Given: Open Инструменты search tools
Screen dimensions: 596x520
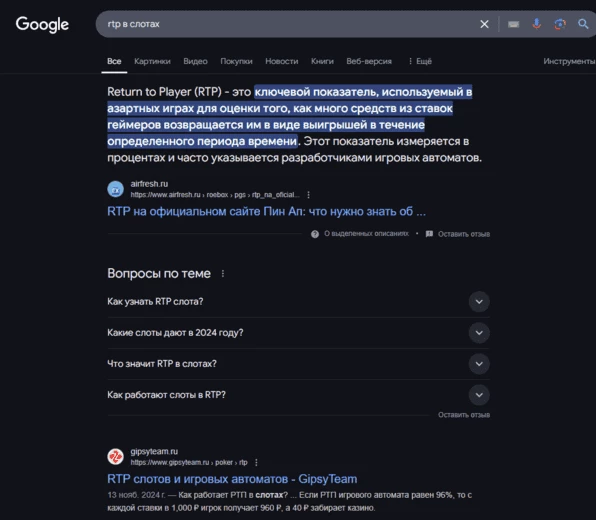Looking at the screenshot, I should (x=569, y=61).
